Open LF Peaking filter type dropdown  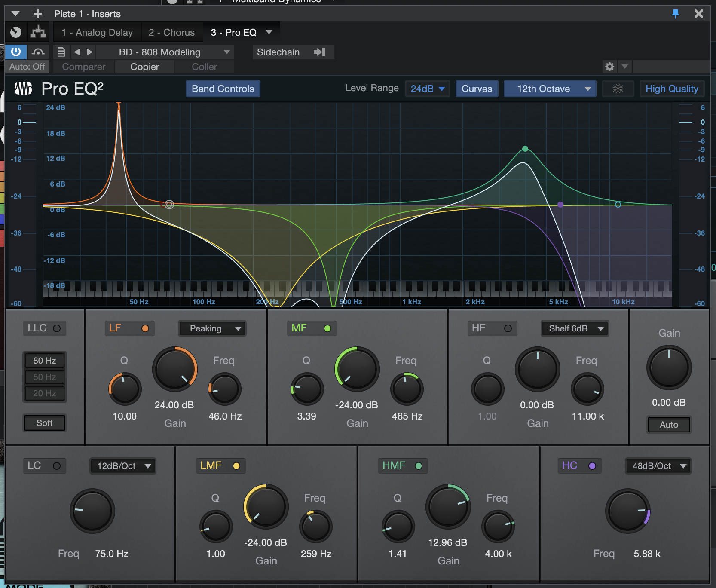[x=212, y=328]
